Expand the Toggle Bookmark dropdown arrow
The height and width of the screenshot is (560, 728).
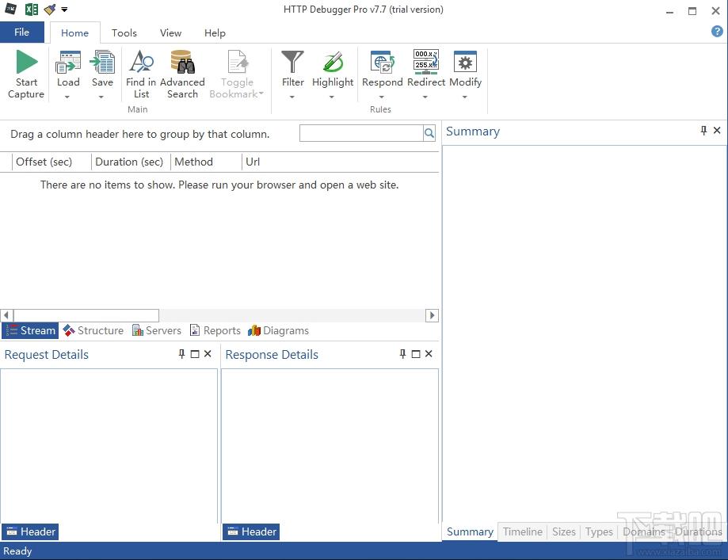point(261,93)
